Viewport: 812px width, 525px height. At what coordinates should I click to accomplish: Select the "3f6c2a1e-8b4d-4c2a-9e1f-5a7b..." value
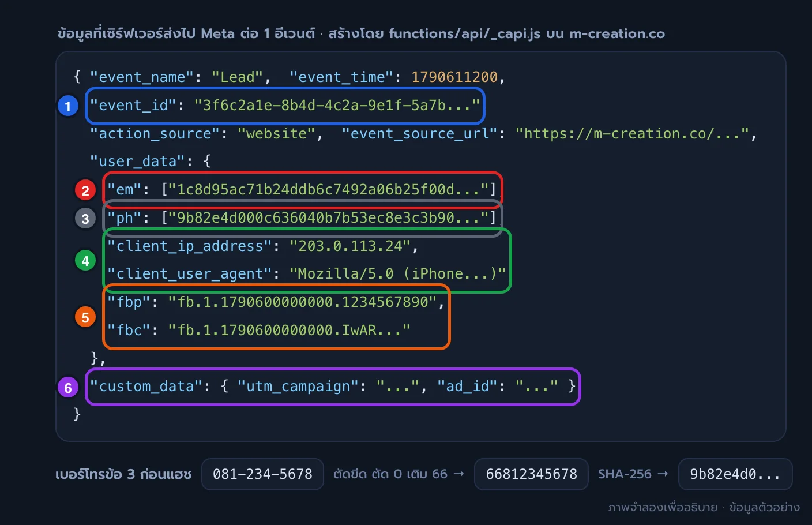click(x=337, y=106)
